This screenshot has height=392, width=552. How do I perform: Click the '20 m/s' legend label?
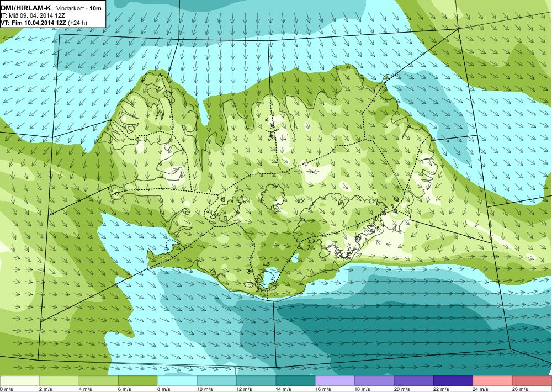coord(402,389)
